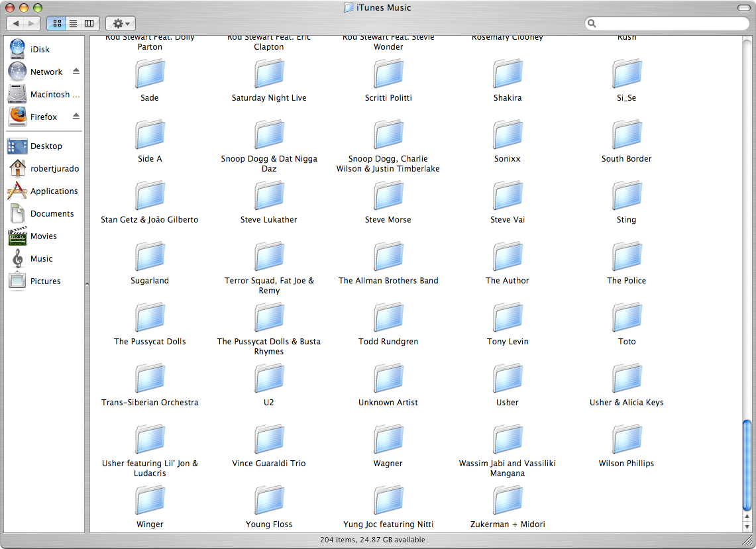The height and width of the screenshot is (549, 756).
Task: Select the Sugarland folder
Action: (150, 257)
